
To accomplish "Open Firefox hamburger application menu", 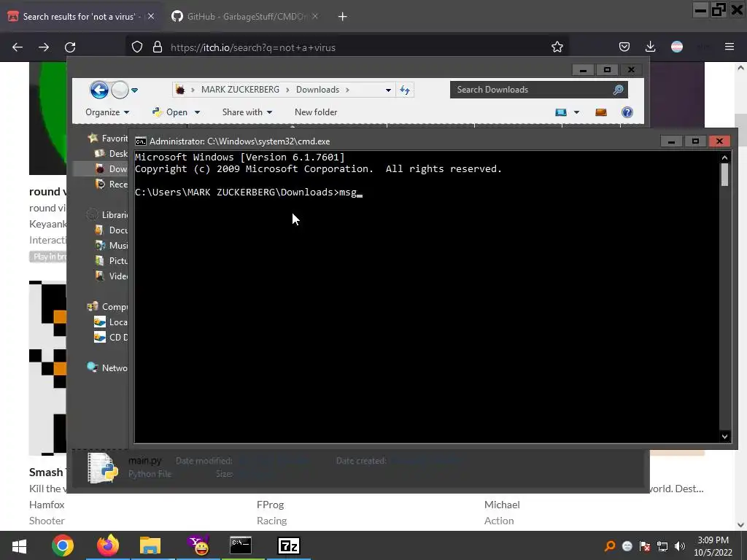I will pos(729,47).
